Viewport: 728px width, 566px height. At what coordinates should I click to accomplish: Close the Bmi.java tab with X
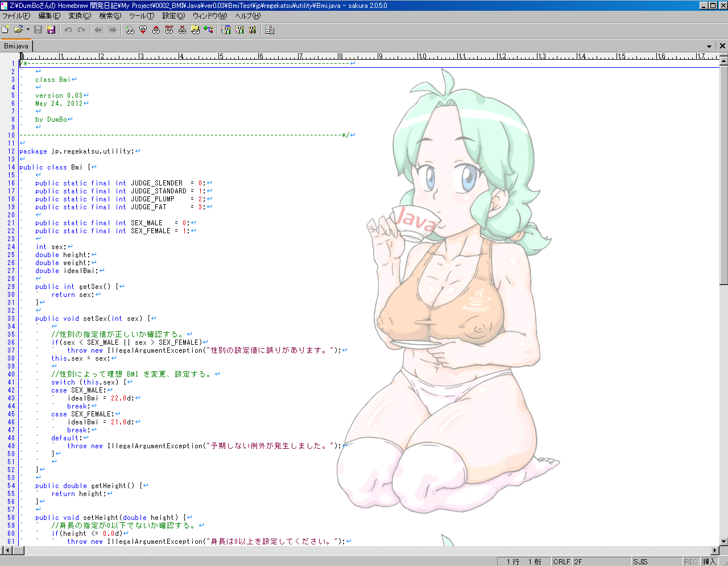pos(722,46)
